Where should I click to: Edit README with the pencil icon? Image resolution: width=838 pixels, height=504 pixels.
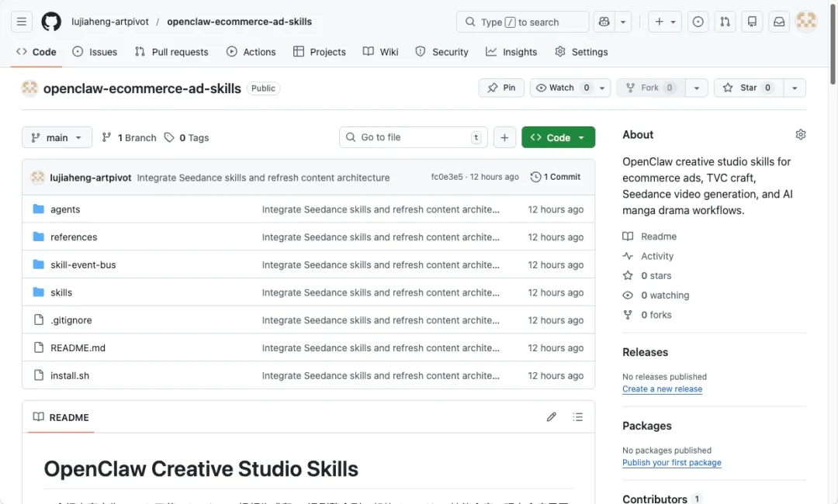(551, 417)
